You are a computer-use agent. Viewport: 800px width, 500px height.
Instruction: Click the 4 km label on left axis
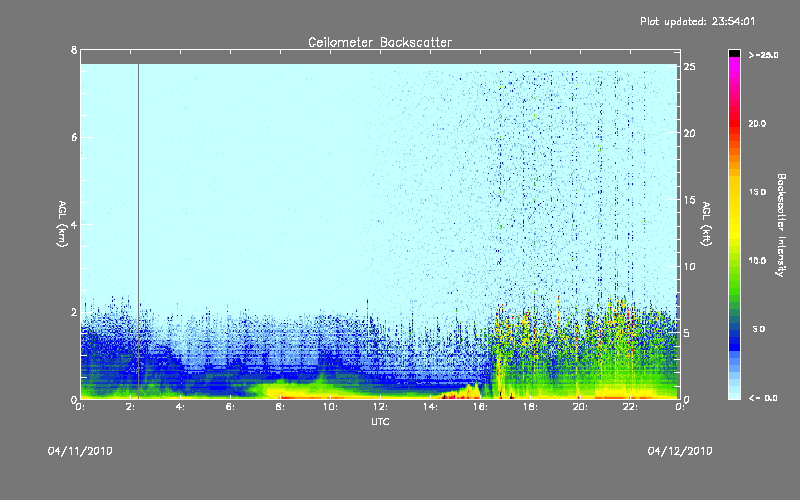(x=74, y=224)
